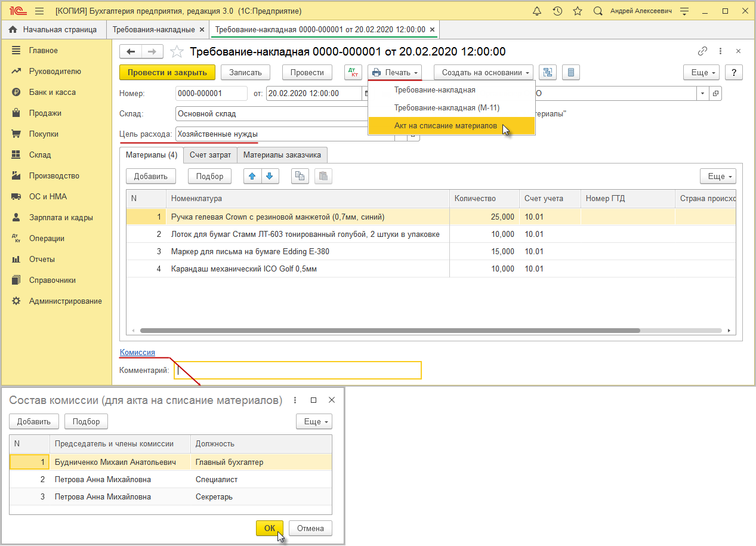Viewport: 756px width, 546px height.
Task: Open Зарплата и кадры section
Action: pyautogui.click(x=61, y=218)
